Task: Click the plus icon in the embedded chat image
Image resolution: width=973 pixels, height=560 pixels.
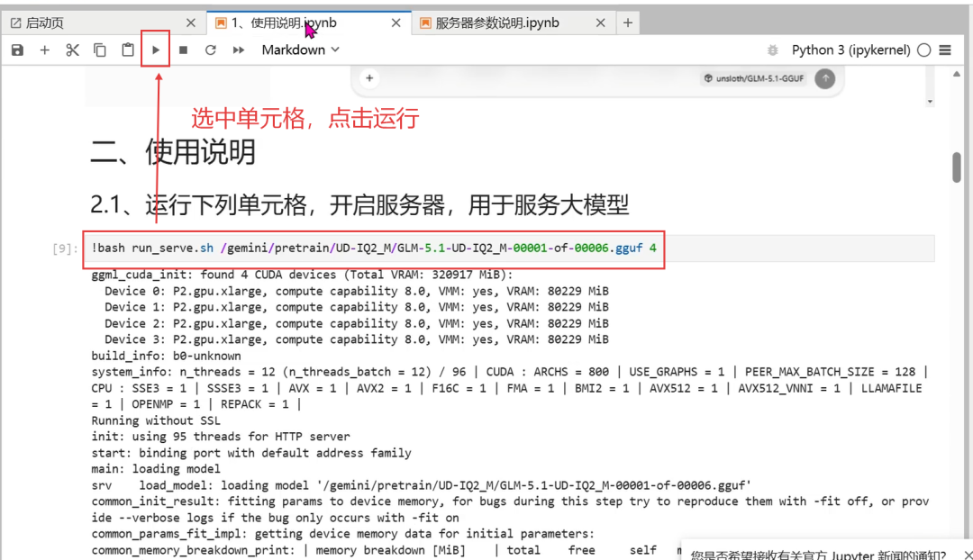Action: (x=369, y=78)
